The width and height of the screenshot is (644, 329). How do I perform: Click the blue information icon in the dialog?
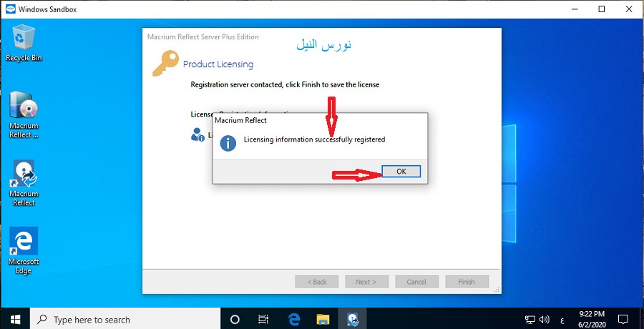pyautogui.click(x=228, y=143)
